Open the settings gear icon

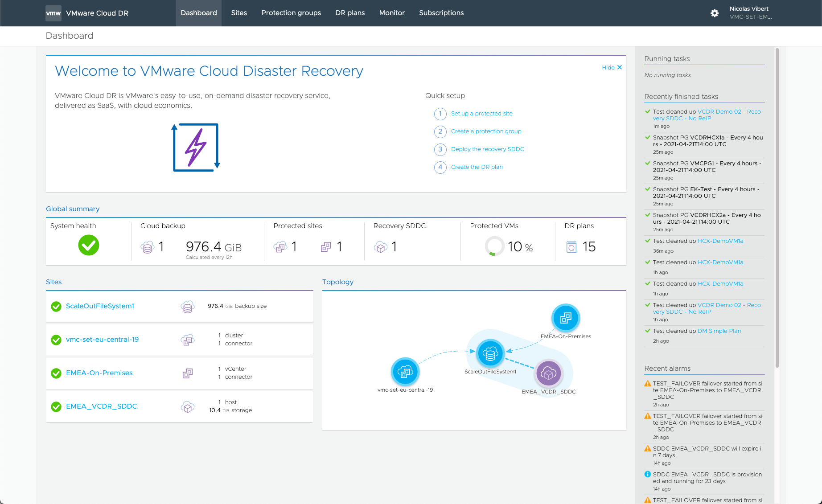pyautogui.click(x=715, y=13)
